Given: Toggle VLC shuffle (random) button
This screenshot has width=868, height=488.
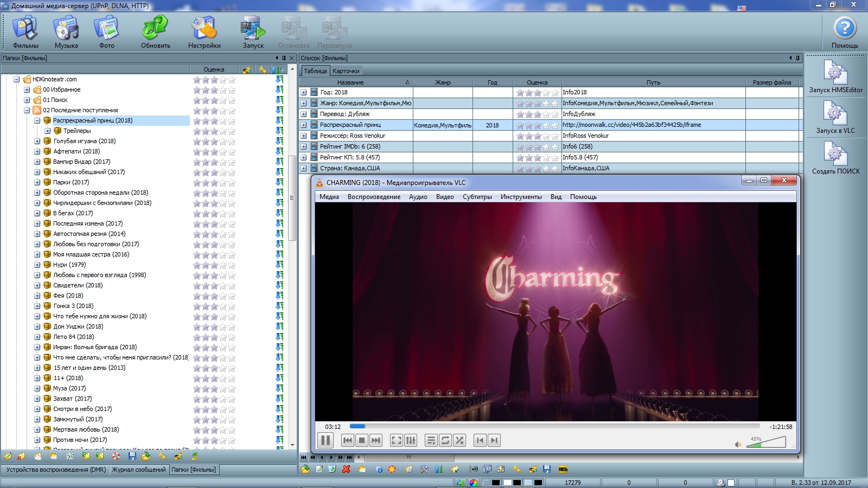Looking at the screenshot, I should [x=459, y=440].
